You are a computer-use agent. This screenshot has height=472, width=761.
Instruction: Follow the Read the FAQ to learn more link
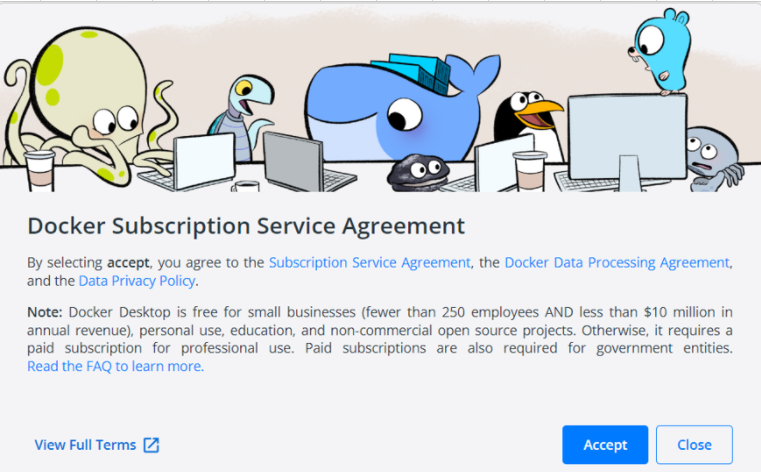click(x=116, y=366)
